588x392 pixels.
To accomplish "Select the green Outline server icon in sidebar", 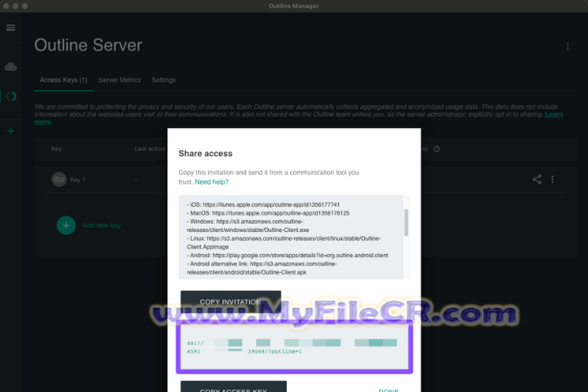I will [11, 96].
